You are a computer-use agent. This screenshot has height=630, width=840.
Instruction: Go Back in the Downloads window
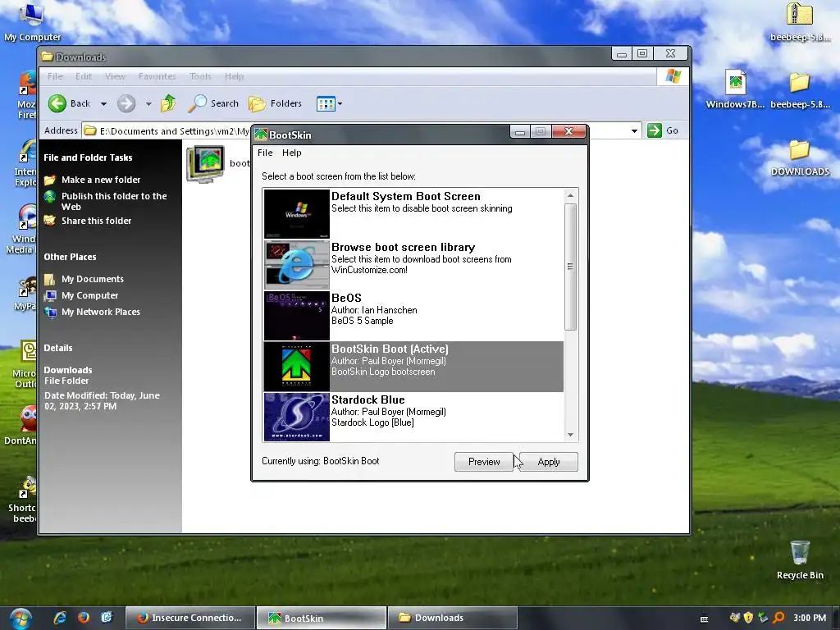69,103
